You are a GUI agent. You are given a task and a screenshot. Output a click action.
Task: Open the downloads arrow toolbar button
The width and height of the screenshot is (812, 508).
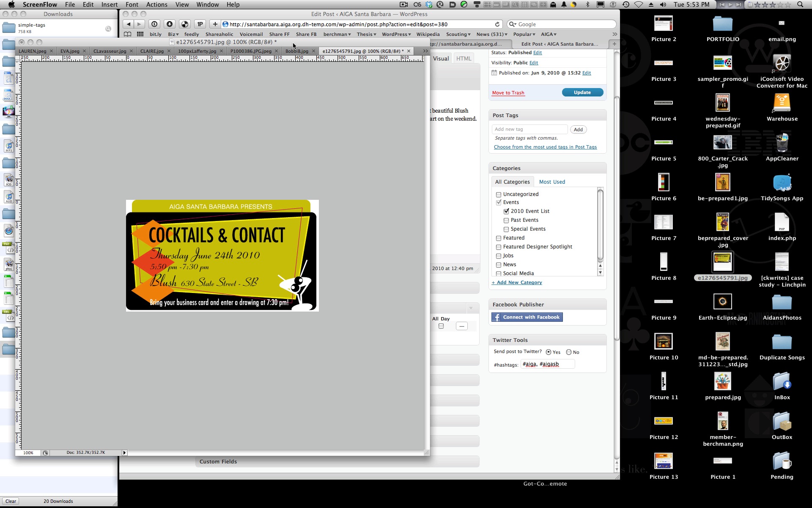pyautogui.click(x=170, y=24)
